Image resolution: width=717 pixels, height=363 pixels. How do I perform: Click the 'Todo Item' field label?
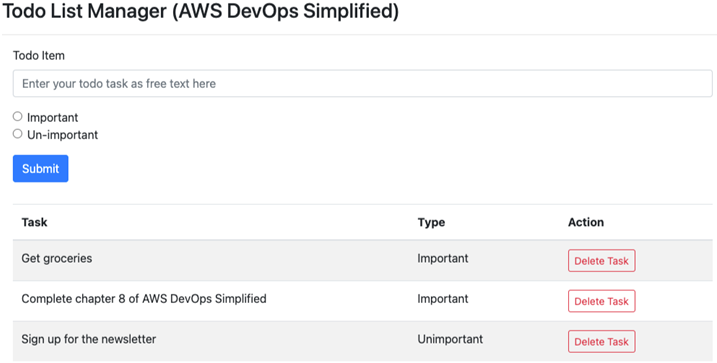[39, 56]
